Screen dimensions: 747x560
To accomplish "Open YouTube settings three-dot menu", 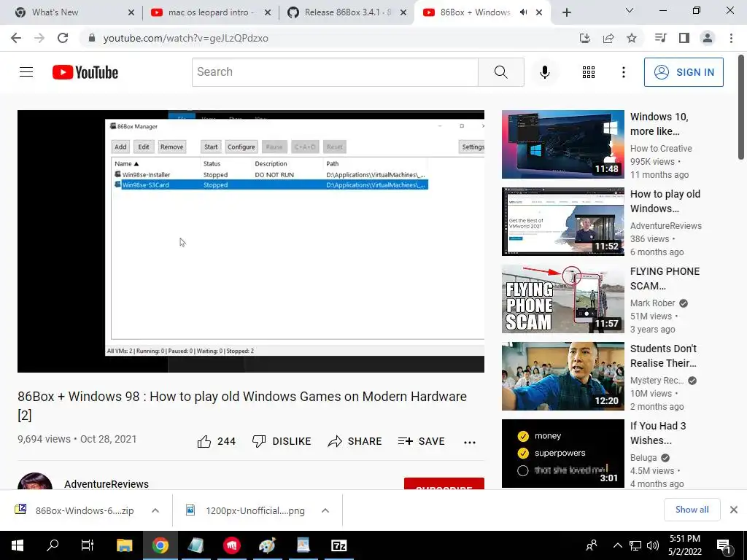I will click(x=623, y=72).
